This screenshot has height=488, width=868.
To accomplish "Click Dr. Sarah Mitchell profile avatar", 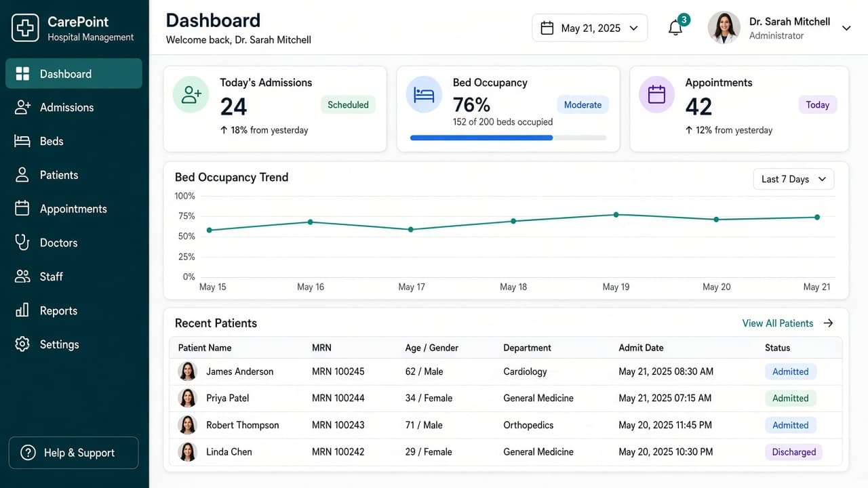I will point(724,28).
